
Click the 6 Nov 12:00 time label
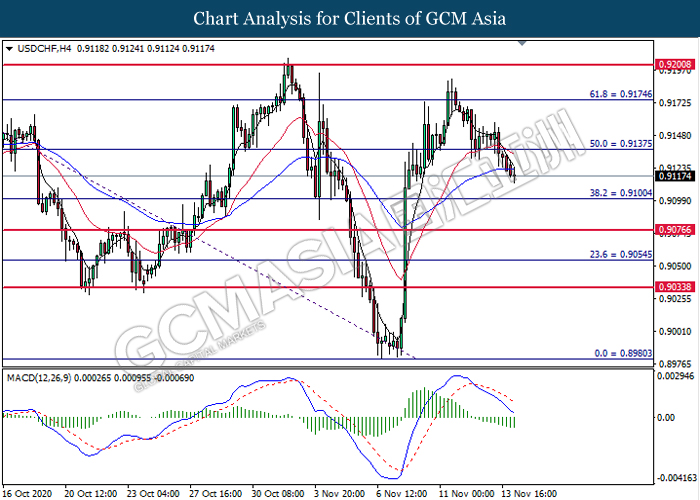pyautogui.click(x=402, y=493)
